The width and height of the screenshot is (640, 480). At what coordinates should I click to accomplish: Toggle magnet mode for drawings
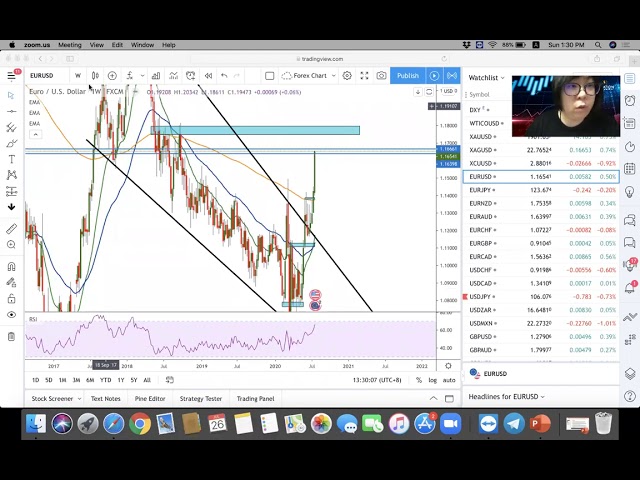point(11,267)
